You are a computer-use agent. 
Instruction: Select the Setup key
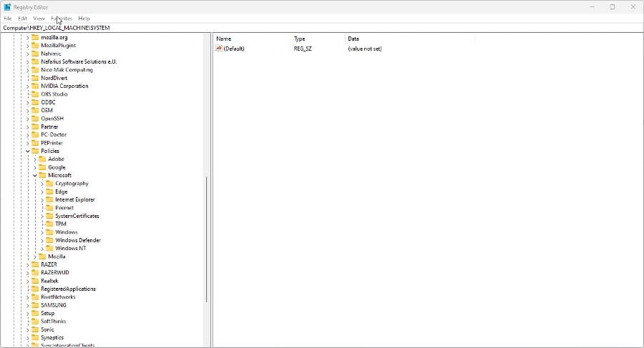pos(48,313)
